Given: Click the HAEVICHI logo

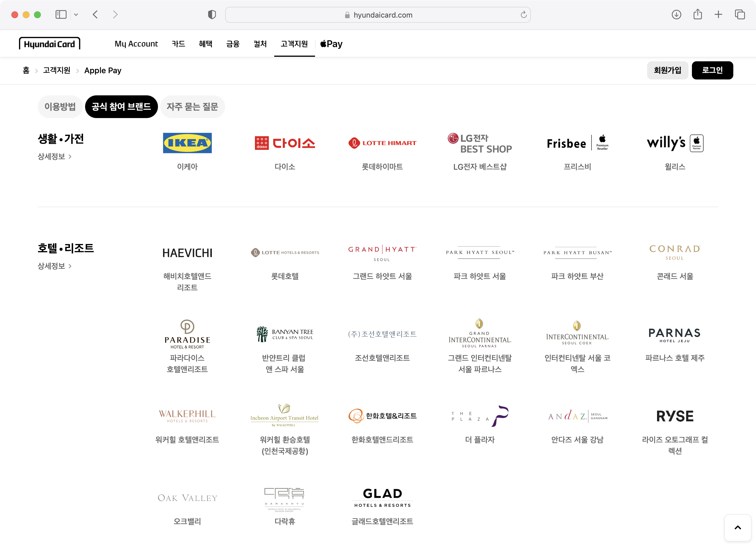Looking at the screenshot, I should (187, 253).
